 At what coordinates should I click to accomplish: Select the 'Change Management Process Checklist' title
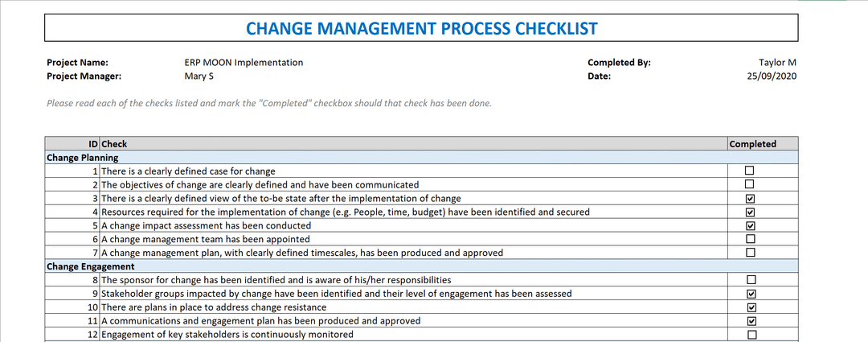[x=421, y=29]
